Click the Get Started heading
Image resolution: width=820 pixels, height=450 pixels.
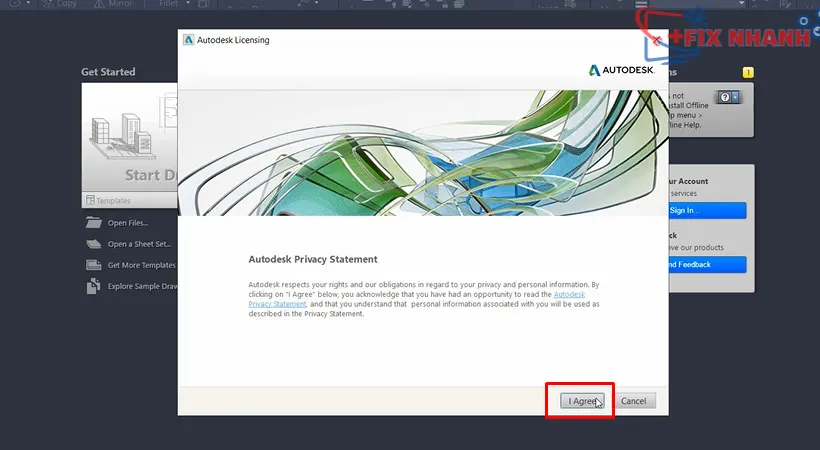pyautogui.click(x=108, y=72)
